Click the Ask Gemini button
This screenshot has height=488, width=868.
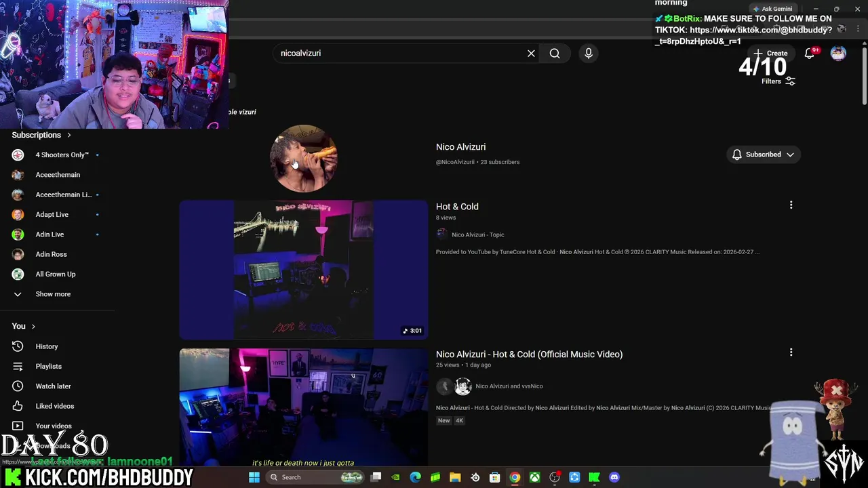click(x=772, y=9)
